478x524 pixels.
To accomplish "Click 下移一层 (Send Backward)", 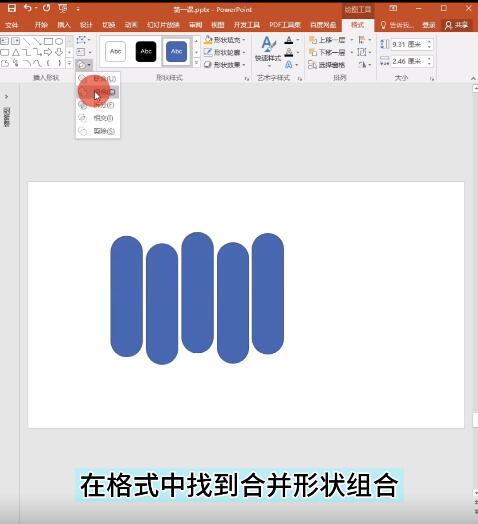I will point(327,52).
